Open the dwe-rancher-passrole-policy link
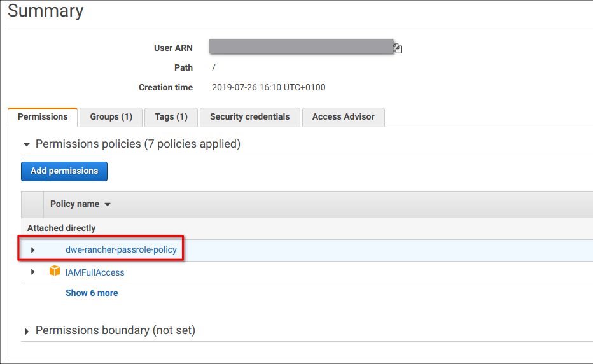The width and height of the screenshot is (593, 364). (x=121, y=249)
